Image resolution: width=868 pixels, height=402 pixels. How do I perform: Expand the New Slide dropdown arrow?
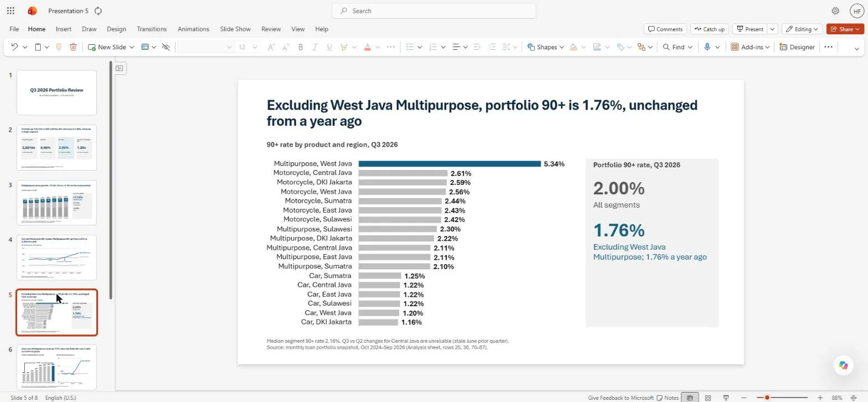click(132, 47)
